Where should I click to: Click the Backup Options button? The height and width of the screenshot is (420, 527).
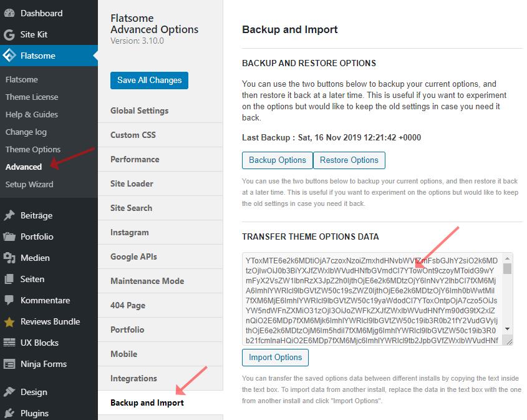(x=278, y=160)
